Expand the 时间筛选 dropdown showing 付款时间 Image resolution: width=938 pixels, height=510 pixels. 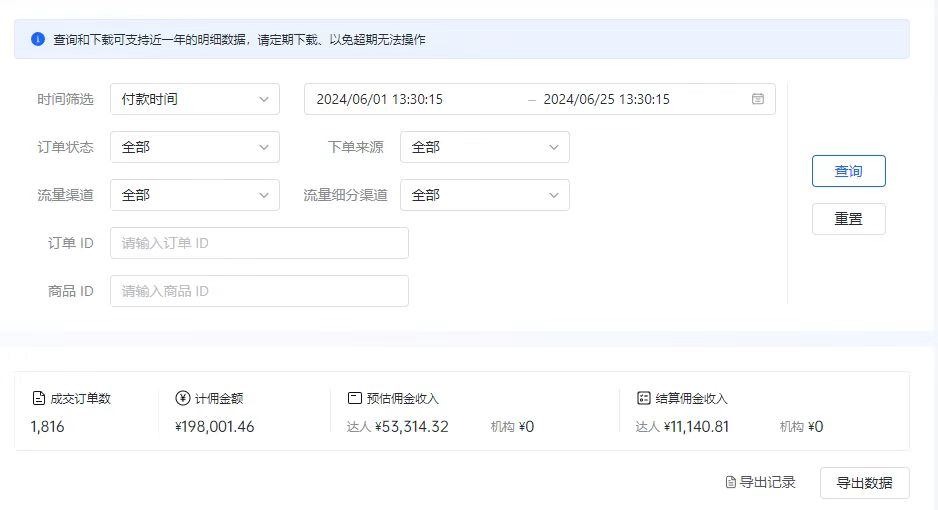point(194,99)
